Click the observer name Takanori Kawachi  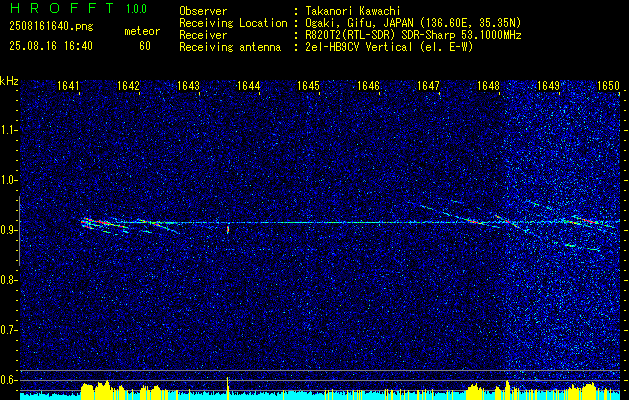click(x=353, y=11)
